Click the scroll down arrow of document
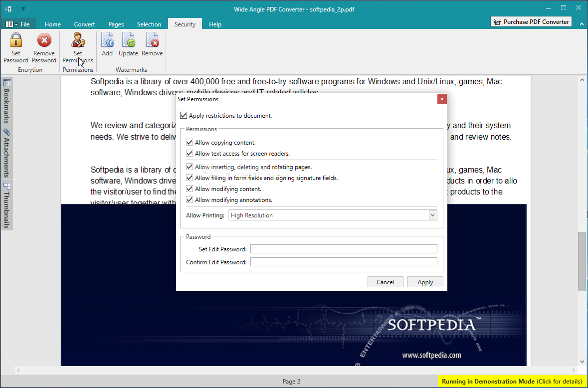Image resolution: width=588 pixels, height=388 pixels. pyautogui.click(x=582, y=362)
